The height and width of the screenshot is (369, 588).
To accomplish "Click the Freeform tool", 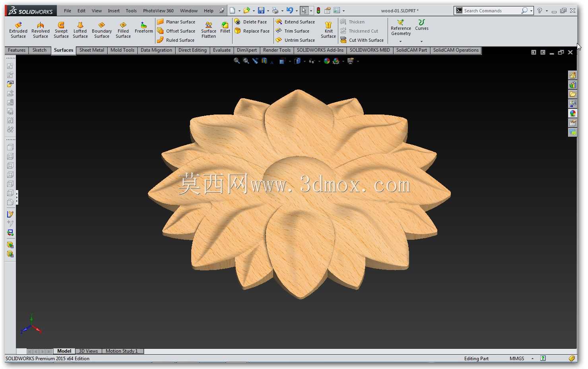I will (144, 28).
